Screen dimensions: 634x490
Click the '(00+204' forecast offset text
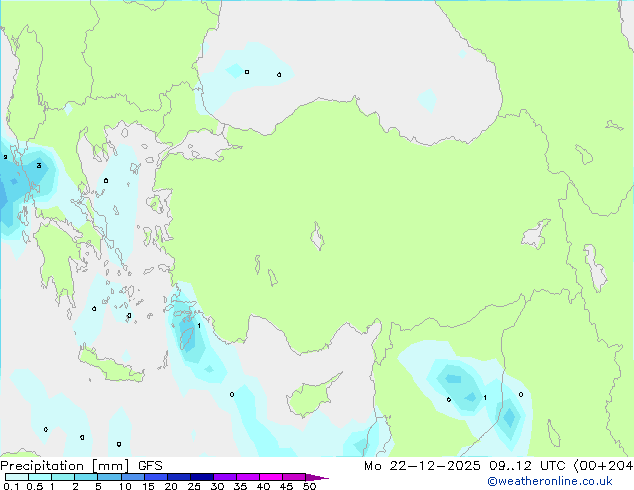coord(604,466)
